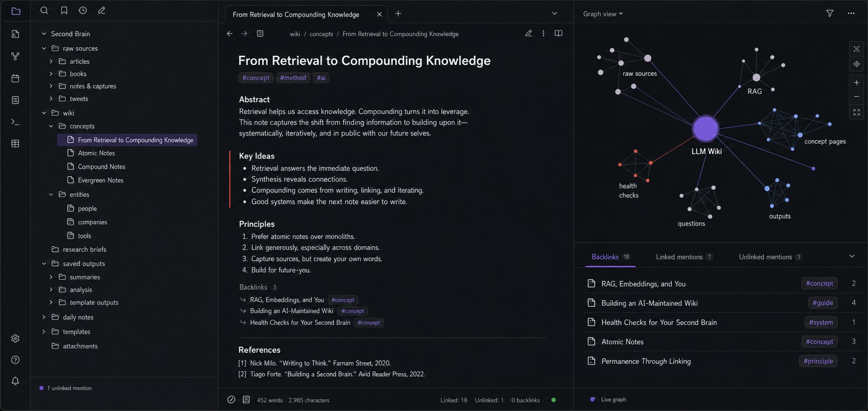Switch to the Unlinked mentions tab
This screenshot has width=868, height=411.
770,257
